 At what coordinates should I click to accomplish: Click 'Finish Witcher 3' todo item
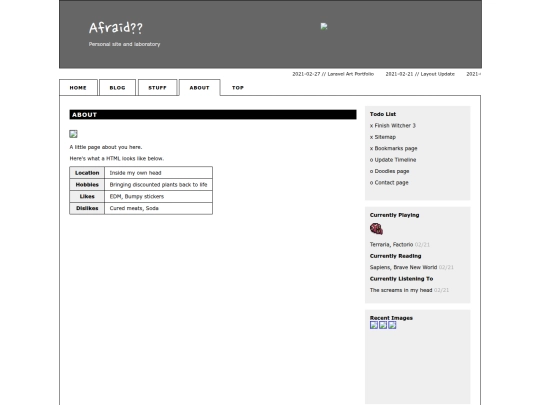[393, 126]
